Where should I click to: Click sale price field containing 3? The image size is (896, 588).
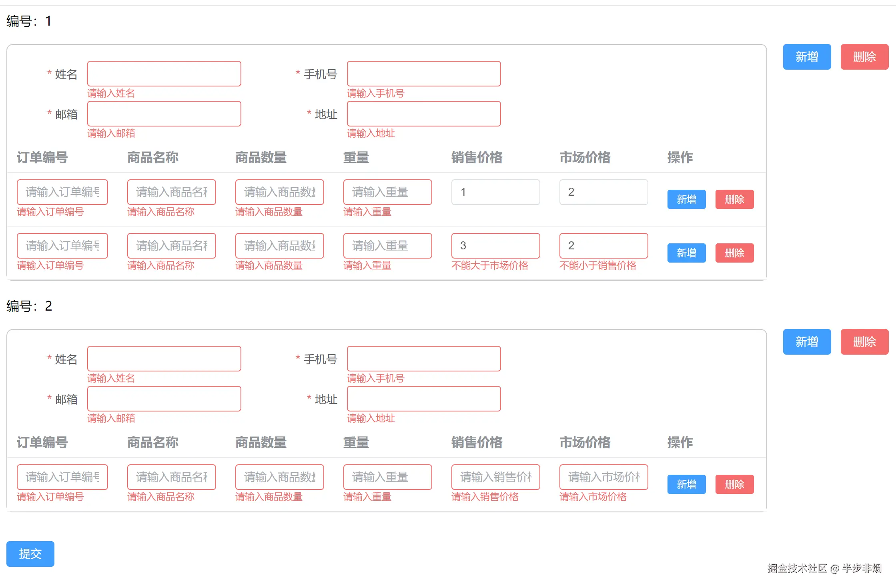coord(495,246)
